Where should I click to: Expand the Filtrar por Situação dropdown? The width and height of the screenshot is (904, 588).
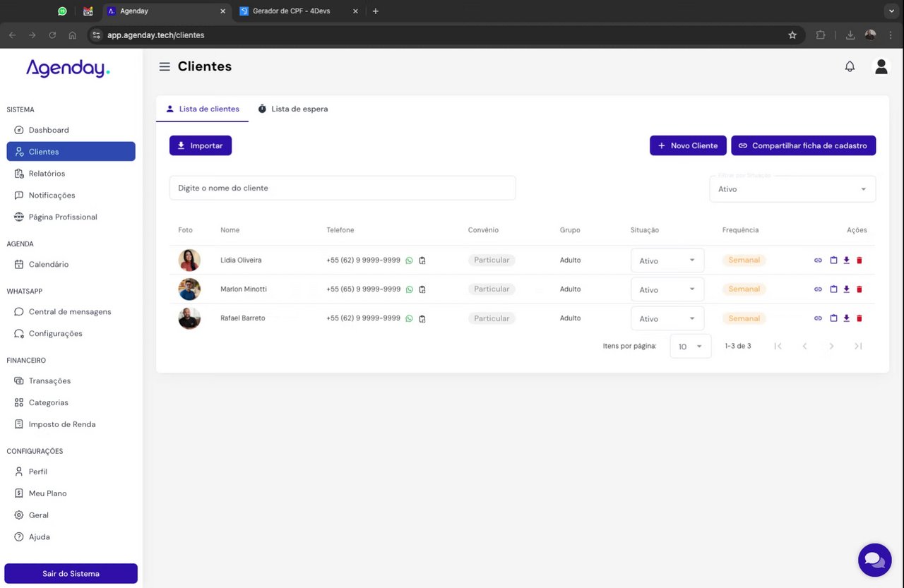792,189
